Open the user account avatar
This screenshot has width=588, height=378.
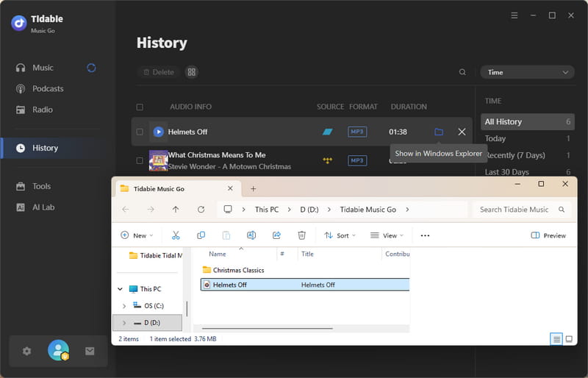[x=59, y=350]
